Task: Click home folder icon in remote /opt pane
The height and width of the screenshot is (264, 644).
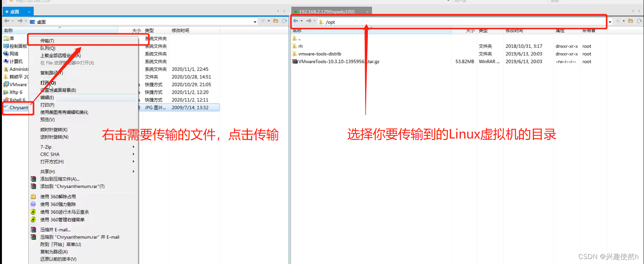Action: pos(631,21)
